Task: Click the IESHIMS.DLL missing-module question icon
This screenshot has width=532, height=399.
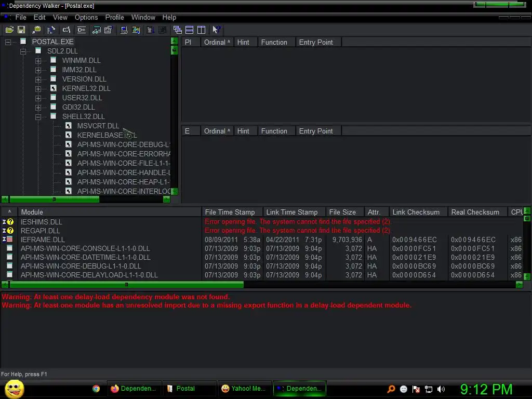Action: click(x=10, y=221)
